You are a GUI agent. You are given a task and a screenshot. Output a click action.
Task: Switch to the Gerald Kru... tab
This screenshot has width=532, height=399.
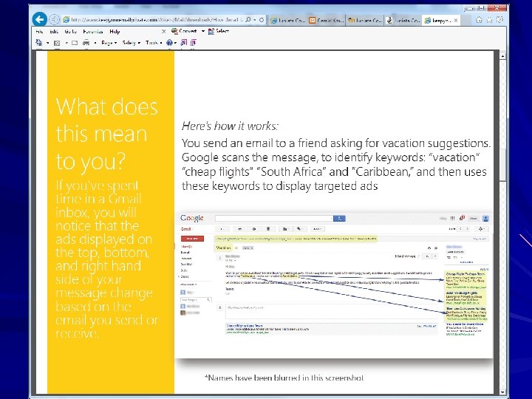[326, 21]
